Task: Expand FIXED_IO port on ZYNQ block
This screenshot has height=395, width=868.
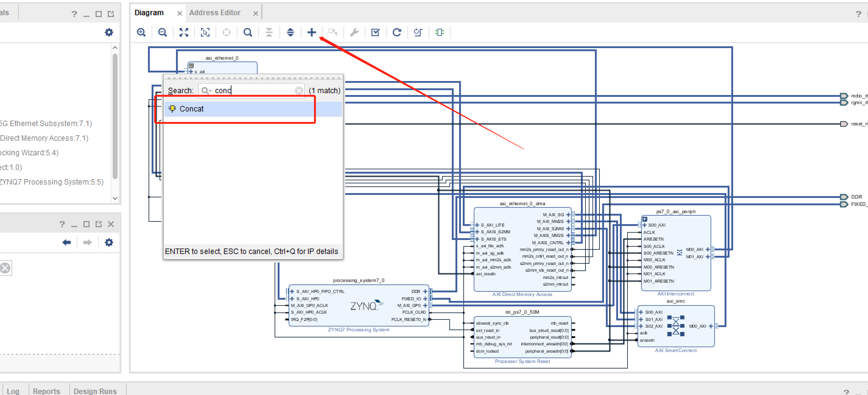Action: point(425,298)
